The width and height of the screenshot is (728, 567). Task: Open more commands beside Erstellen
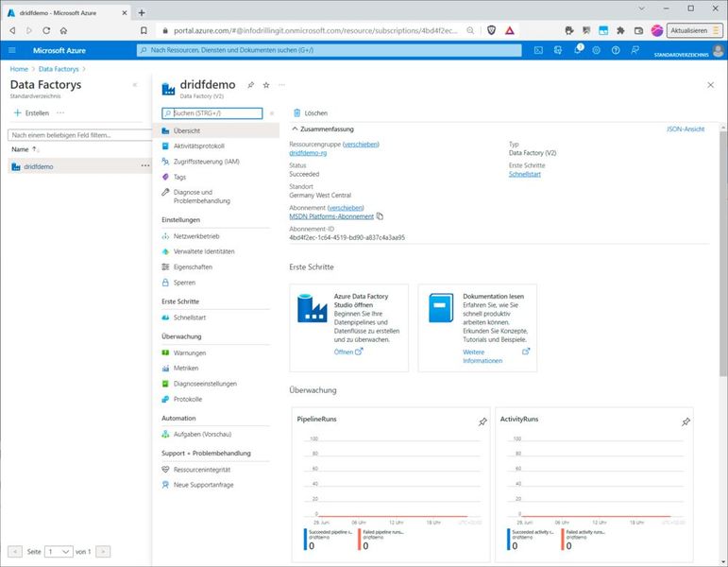pyautogui.click(x=60, y=112)
